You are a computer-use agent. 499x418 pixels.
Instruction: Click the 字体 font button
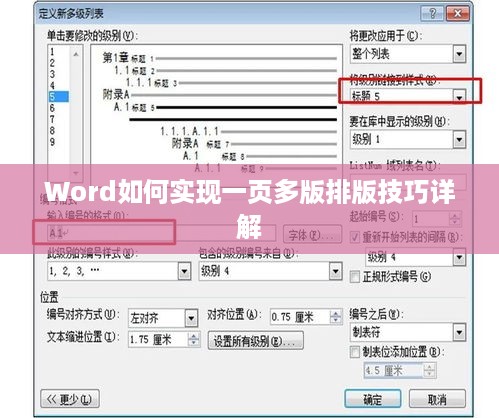pos(312,235)
